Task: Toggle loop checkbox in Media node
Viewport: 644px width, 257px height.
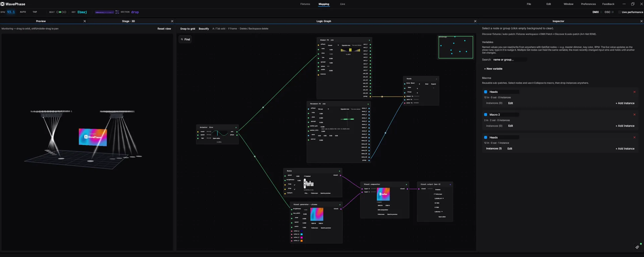Action: click(294, 185)
